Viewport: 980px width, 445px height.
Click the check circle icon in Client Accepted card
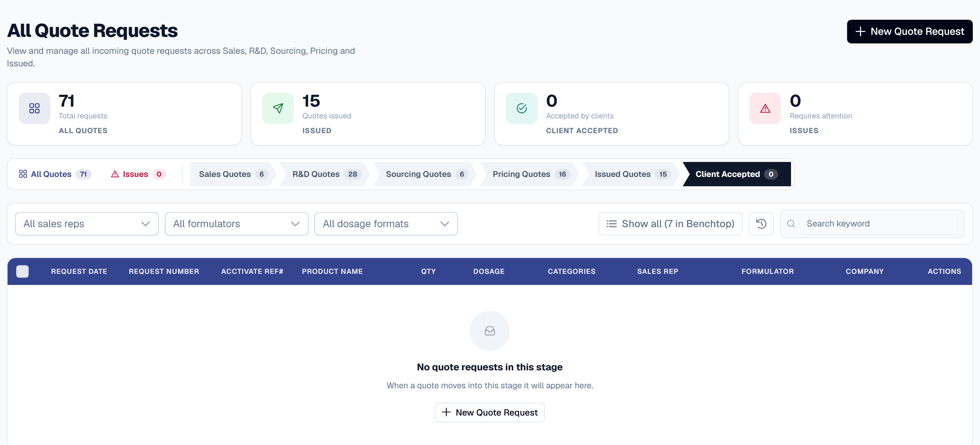(x=522, y=108)
